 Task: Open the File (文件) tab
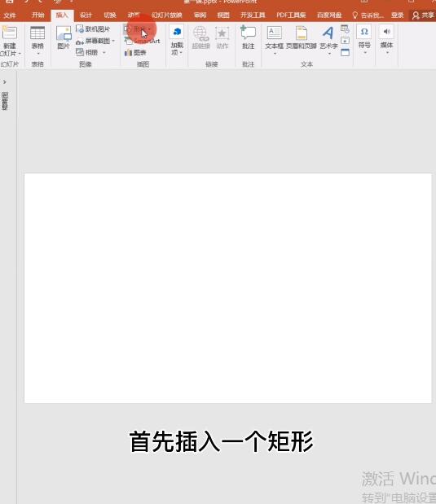click(10, 15)
